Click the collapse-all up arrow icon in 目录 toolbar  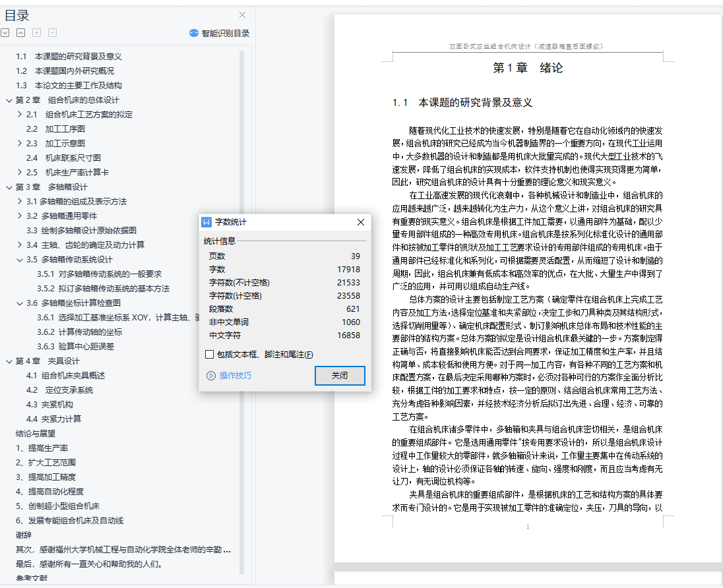click(x=20, y=33)
